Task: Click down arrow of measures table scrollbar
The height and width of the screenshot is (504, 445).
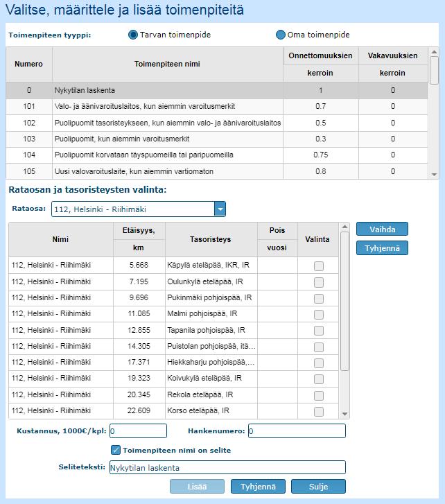Action: pyautogui.click(x=434, y=175)
